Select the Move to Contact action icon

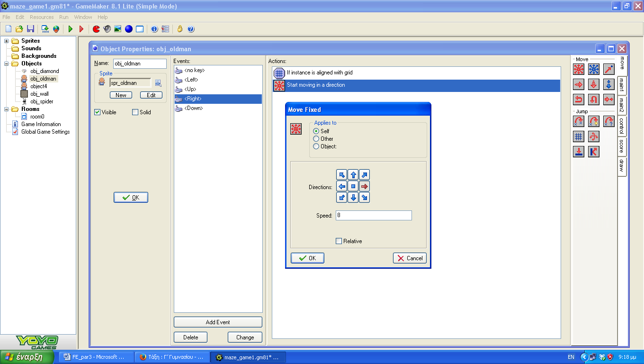tap(579, 152)
